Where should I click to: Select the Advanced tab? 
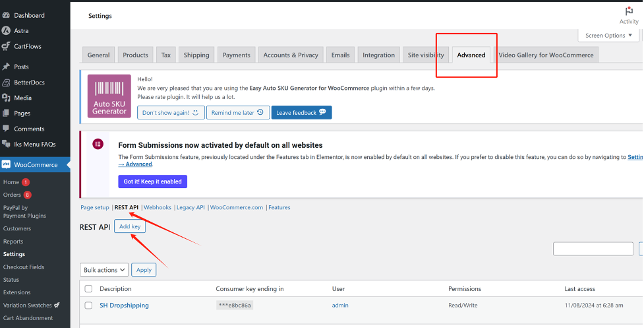pos(471,55)
